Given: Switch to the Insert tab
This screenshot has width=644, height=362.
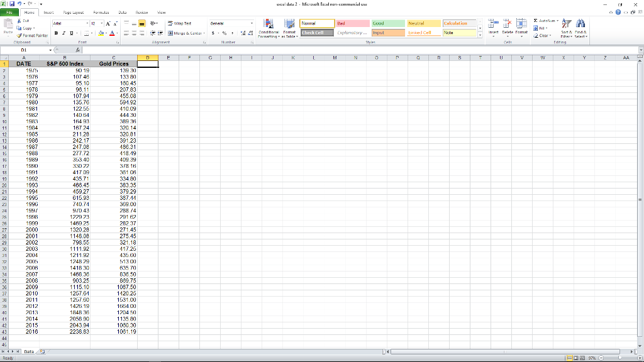Looking at the screenshot, I should coord(48,13).
